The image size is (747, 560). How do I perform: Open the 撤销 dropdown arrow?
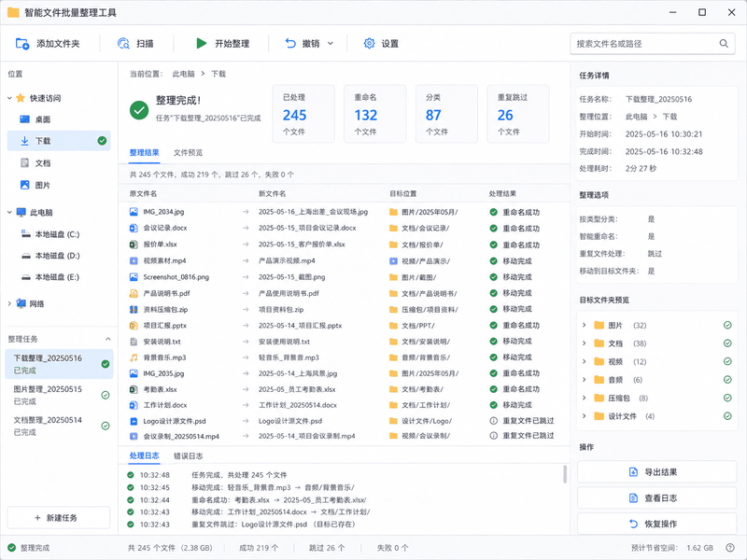[331, 44]
